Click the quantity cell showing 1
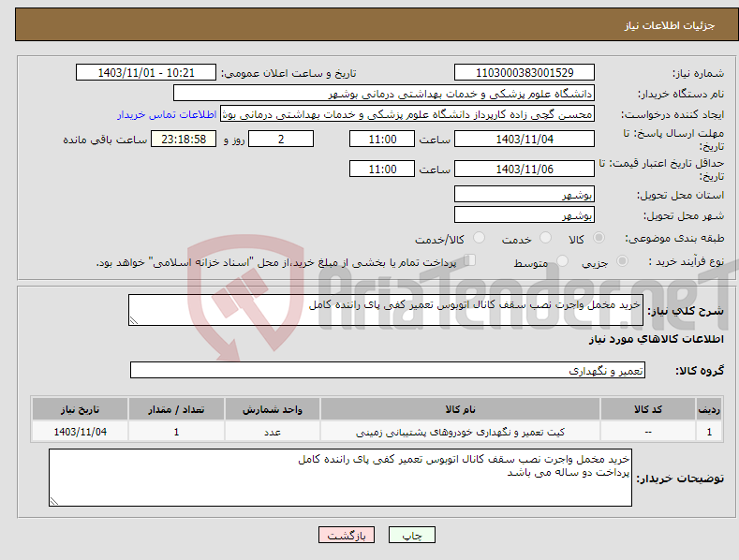The image size is (739, 560). (x=176, y=432)
